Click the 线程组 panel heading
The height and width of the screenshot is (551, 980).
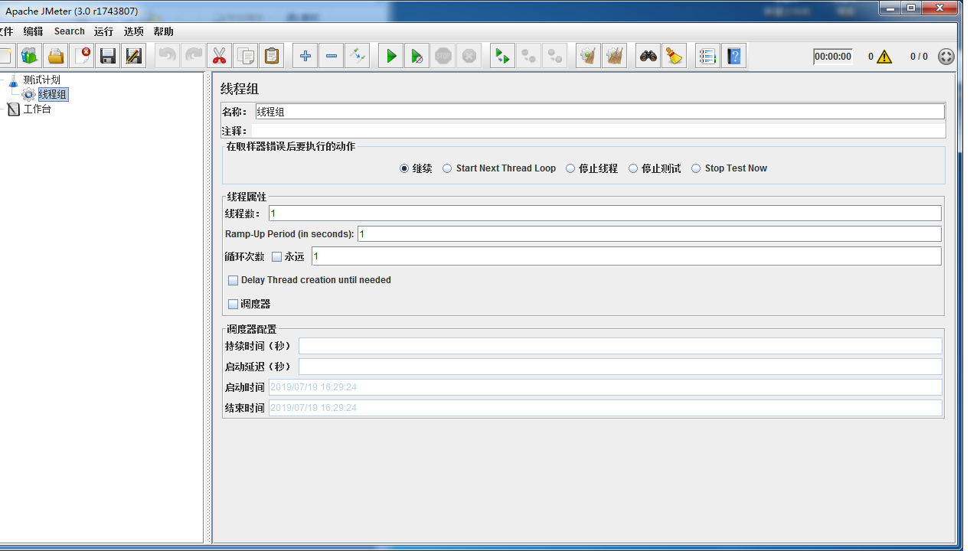(x=240, y=89)
